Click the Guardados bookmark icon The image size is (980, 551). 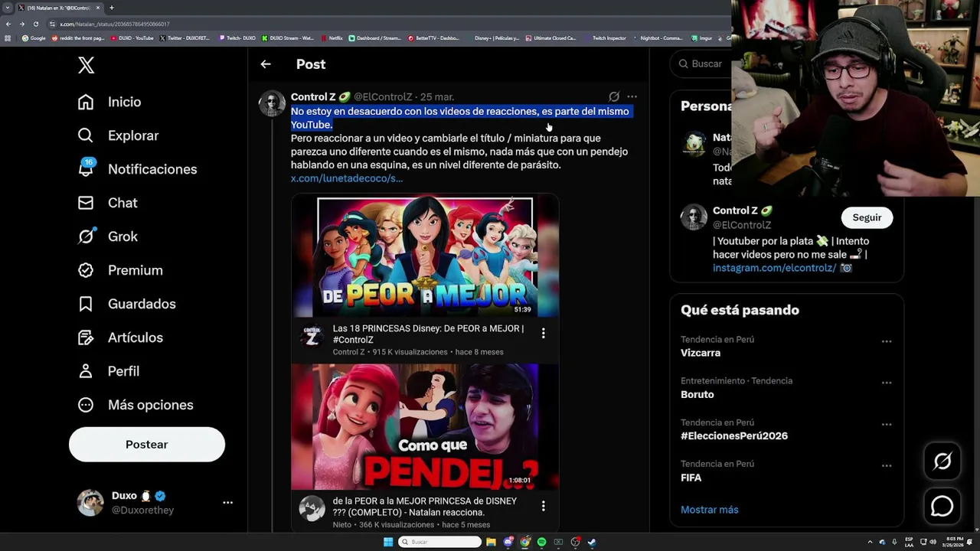point(86,304)
